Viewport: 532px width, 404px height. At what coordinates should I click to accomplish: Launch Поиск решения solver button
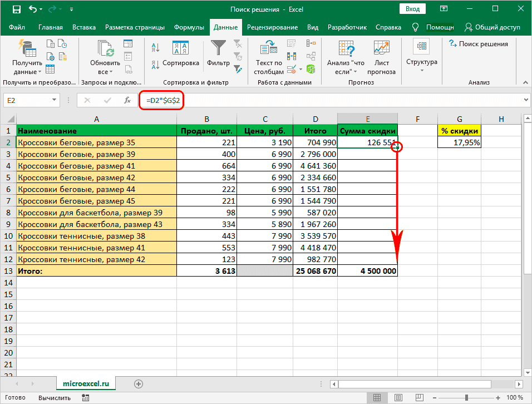[477, 44]
